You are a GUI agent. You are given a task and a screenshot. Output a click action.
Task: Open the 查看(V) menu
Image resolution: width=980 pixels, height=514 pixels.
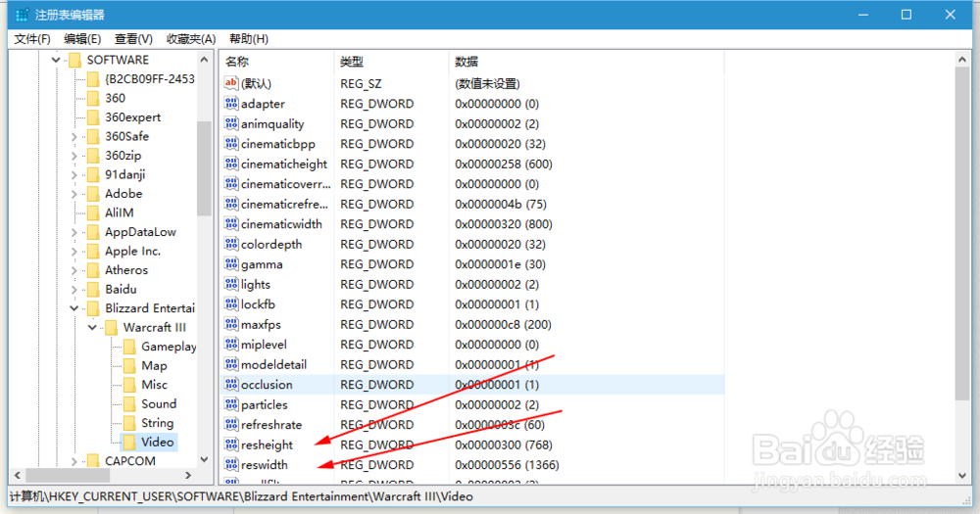133,39
